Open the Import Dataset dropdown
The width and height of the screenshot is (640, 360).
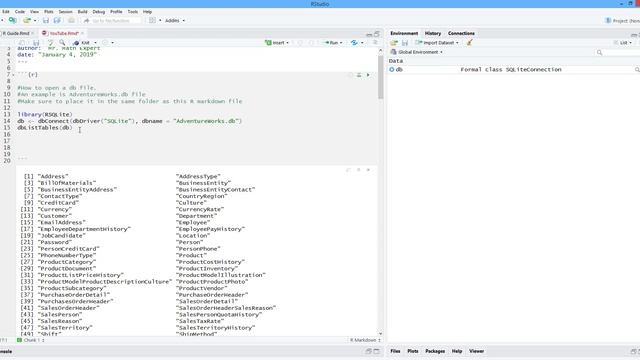point(437,43)
